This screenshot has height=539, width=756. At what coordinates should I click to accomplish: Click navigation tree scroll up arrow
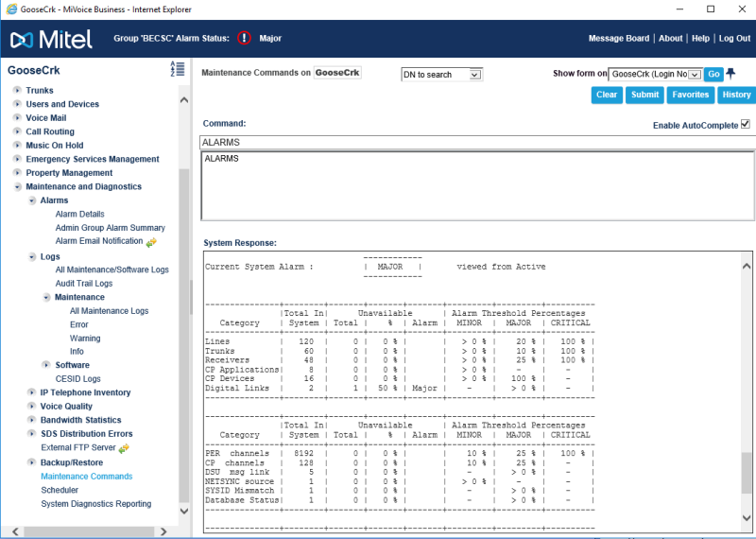[x=183, y=100]
